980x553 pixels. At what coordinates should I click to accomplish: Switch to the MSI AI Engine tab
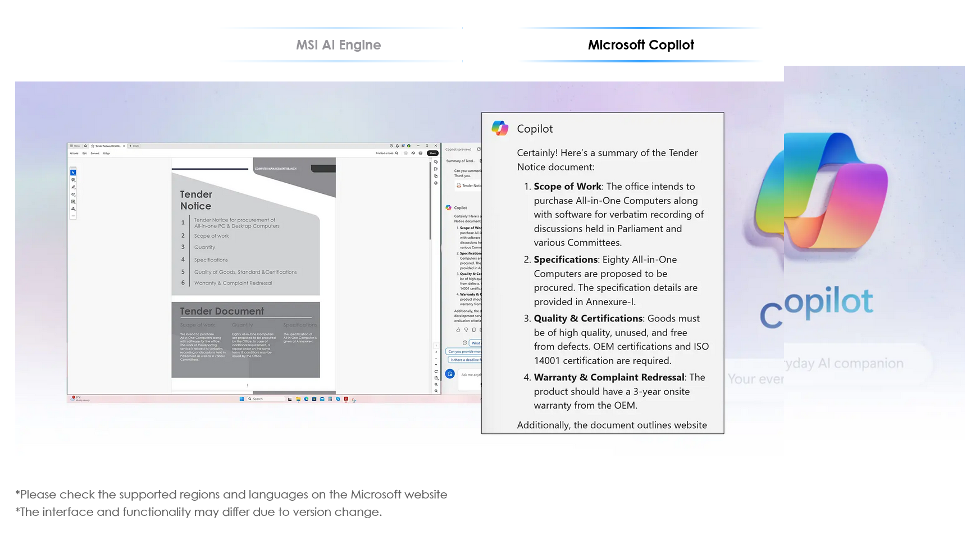click(338, 45)
